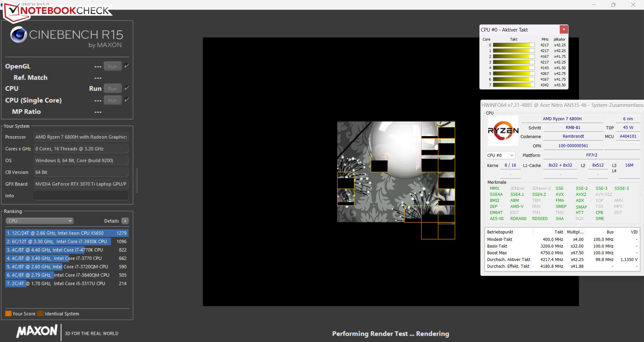
Task: Toggle the OpenGL test checkbox
Action: point(127,66)
